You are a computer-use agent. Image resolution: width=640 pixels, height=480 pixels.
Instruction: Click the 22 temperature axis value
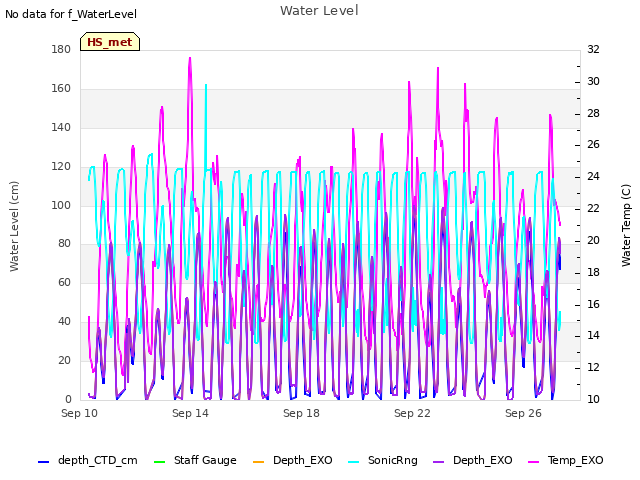click(x=593, y=208)
